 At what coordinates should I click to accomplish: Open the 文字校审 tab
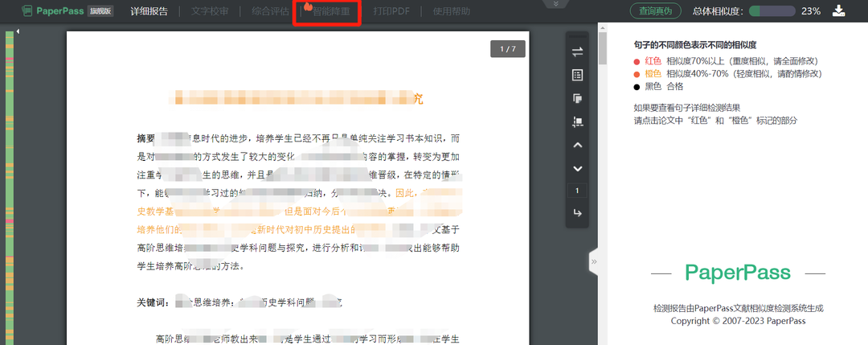pyautogui.click(x=210, y=11)
